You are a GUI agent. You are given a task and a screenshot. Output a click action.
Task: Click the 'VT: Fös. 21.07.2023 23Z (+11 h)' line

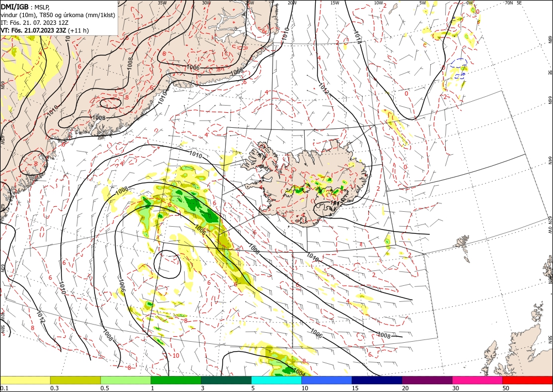45,30
